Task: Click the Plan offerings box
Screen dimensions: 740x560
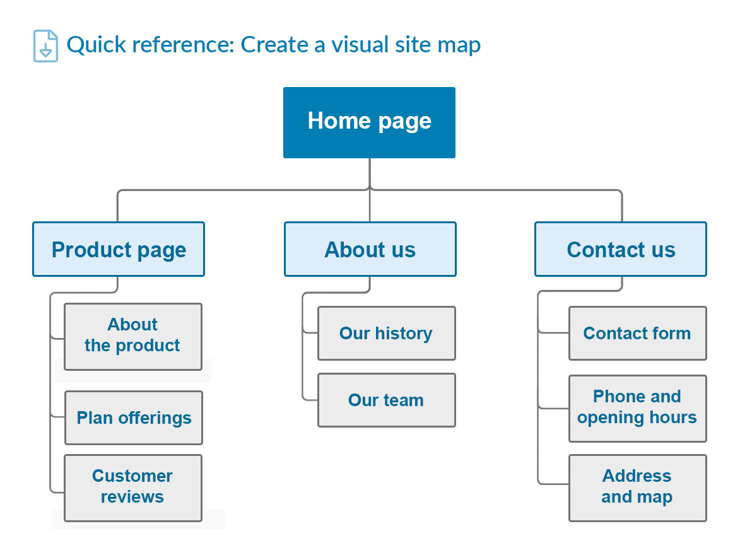Action: pos(133,417)
